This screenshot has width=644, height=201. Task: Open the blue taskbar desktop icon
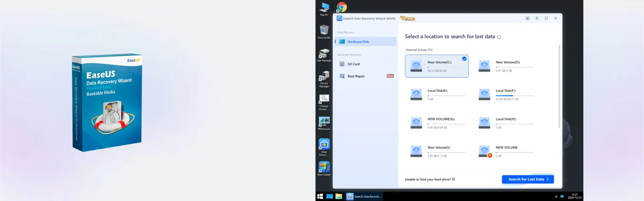pos(330,196)
